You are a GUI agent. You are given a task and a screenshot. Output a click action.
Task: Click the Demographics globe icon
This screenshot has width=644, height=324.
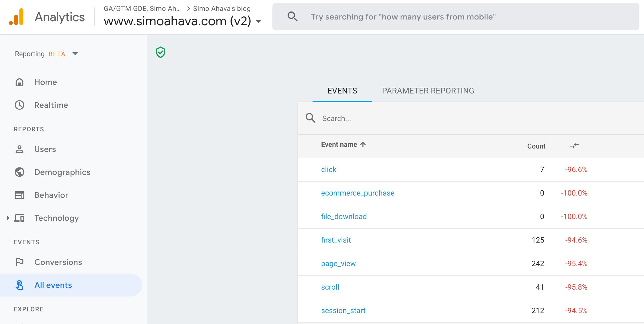(x=19, y=172)
